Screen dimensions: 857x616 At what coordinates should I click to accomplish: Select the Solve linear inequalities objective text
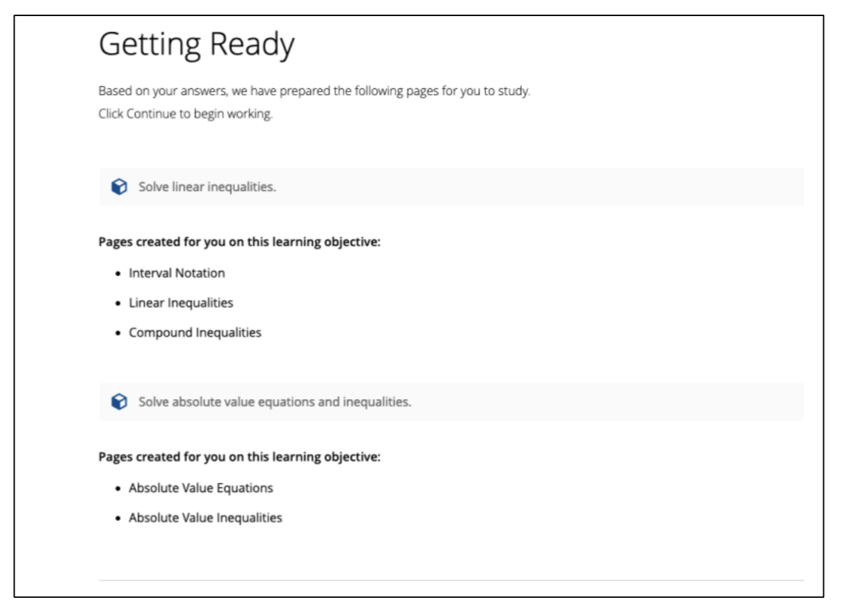click(207, 187)
